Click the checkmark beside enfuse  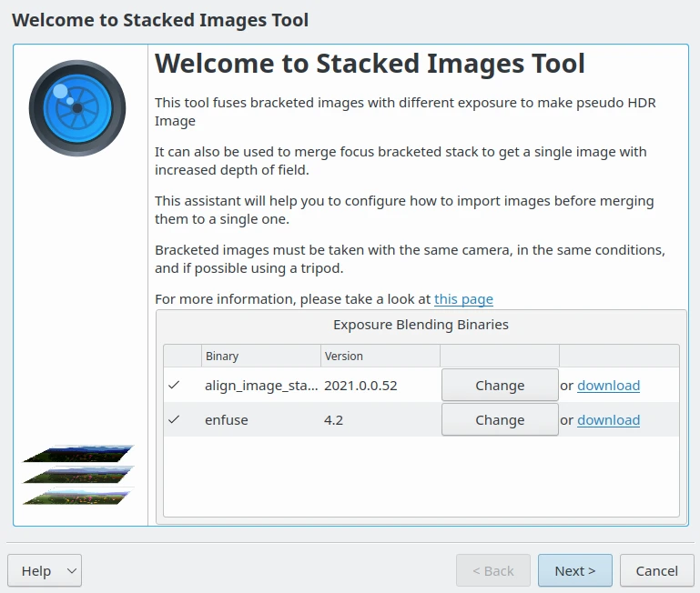[x=174, y=420]
